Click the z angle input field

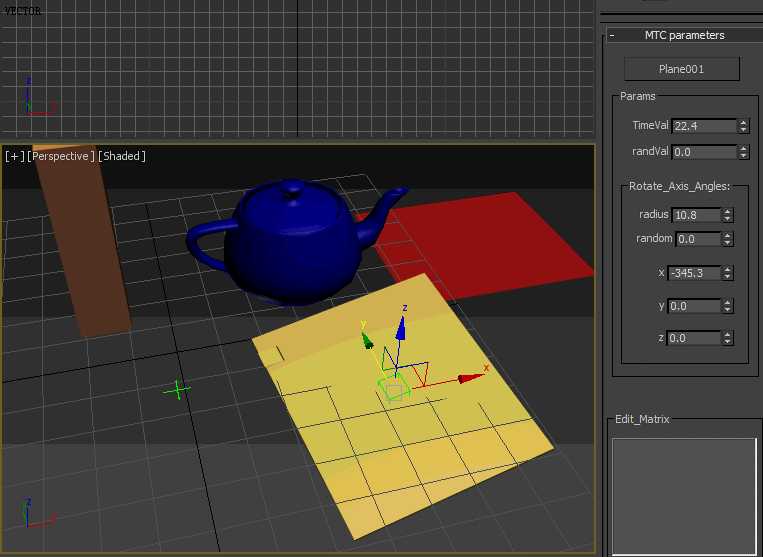tap(694, 338)
